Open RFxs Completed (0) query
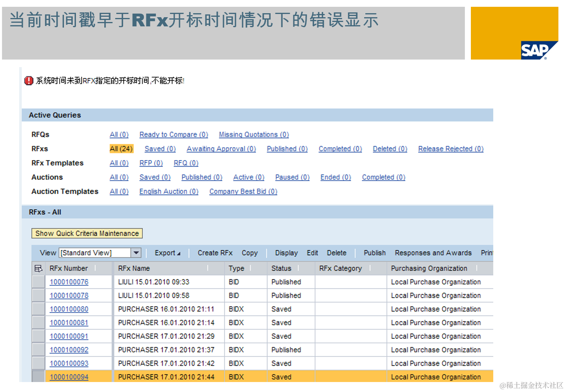The height and width of the screenshot is (392, 566). click(340, 149)
